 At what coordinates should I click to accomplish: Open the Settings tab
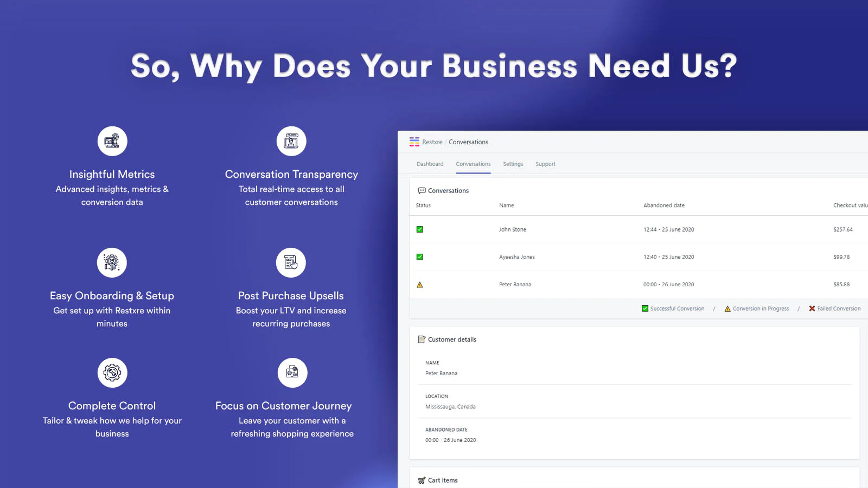(x=513, y=164)
